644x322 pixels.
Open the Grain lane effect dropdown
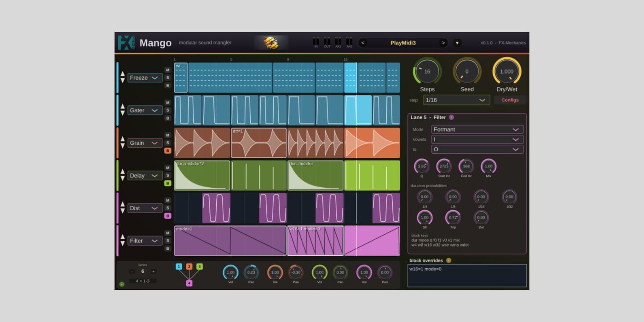(145, 143)
